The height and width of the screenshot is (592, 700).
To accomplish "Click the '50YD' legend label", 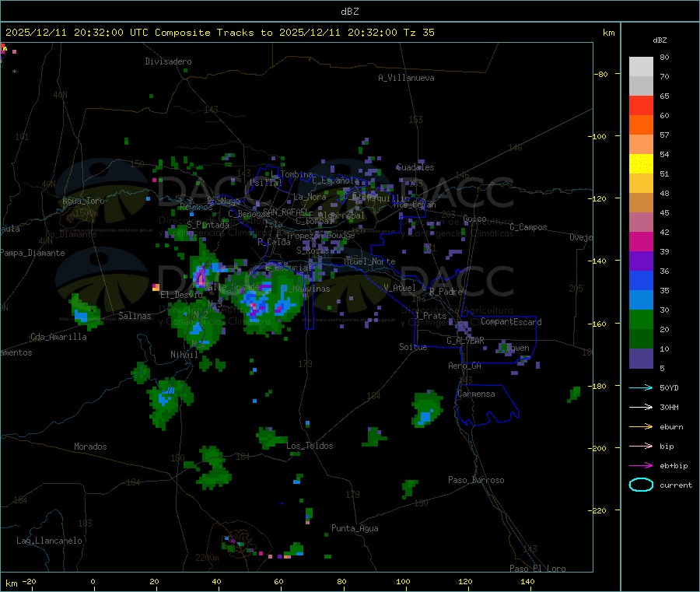I will [669, 387].
